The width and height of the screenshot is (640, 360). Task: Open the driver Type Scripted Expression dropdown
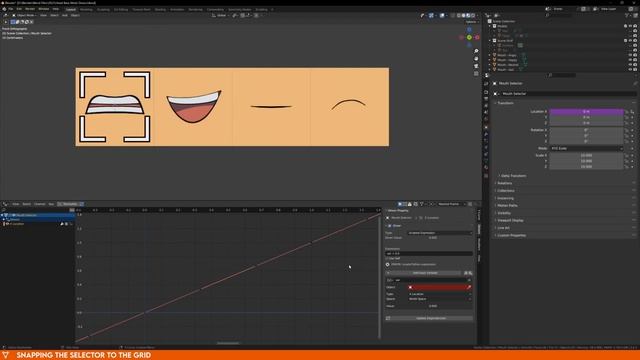(x=440, y=233)
